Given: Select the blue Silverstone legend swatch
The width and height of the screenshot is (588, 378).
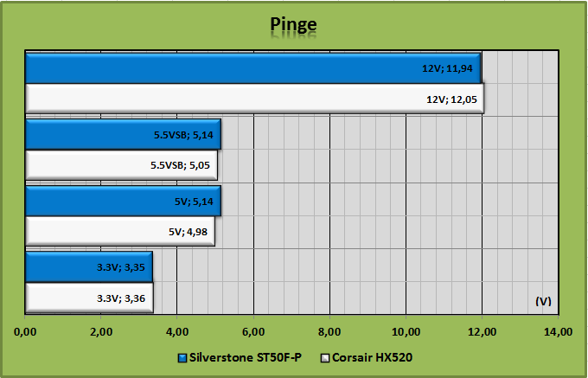Looking at the screenshot, I should pyautogui.click(x=182, y=358).
